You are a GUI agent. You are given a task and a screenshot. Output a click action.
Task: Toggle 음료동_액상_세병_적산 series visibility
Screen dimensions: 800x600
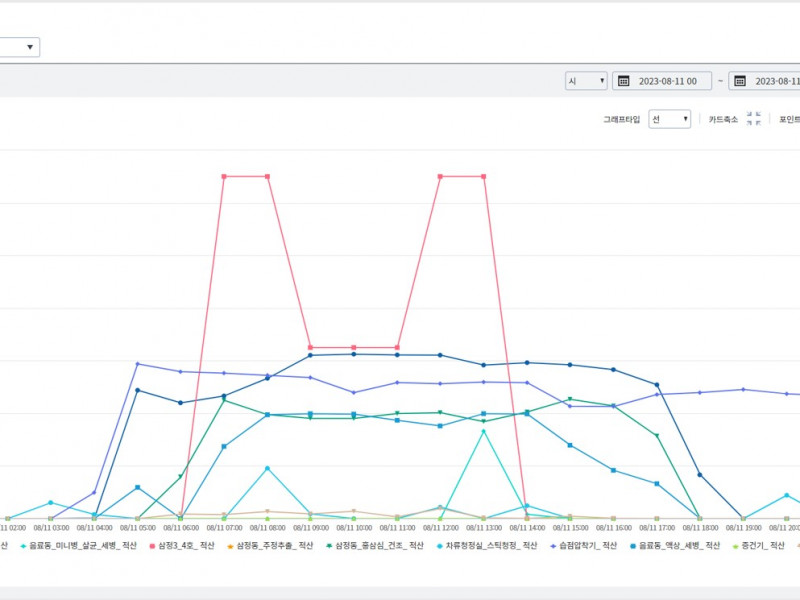[679, 546]
